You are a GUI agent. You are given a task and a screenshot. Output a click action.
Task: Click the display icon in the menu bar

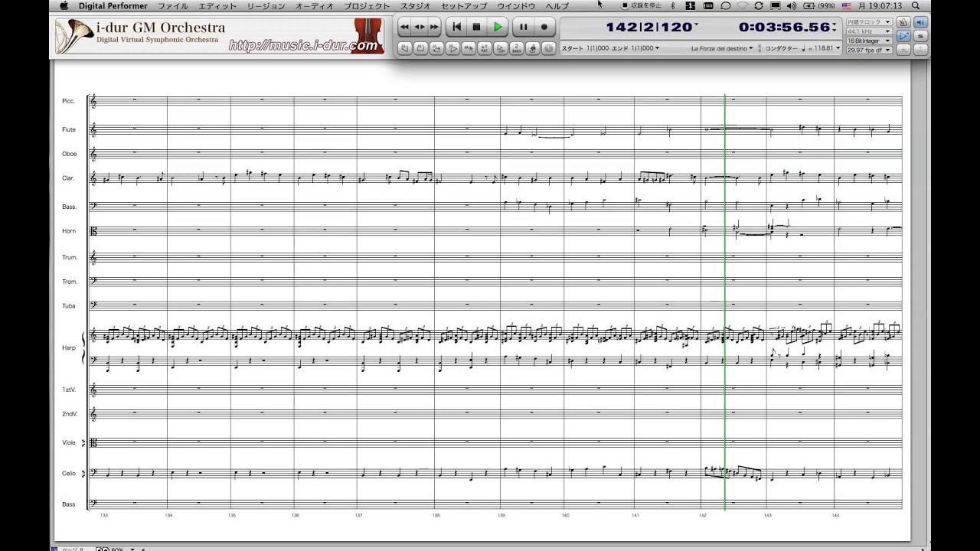point(775,6)
